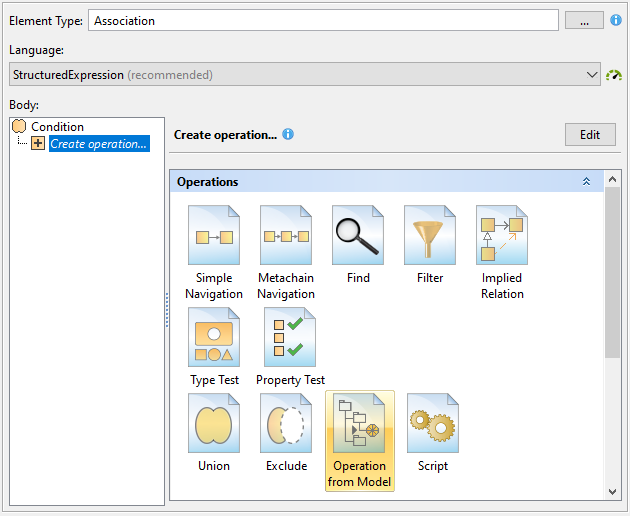
Task: Click the Element Type browse button
Action: coord(584,20)
